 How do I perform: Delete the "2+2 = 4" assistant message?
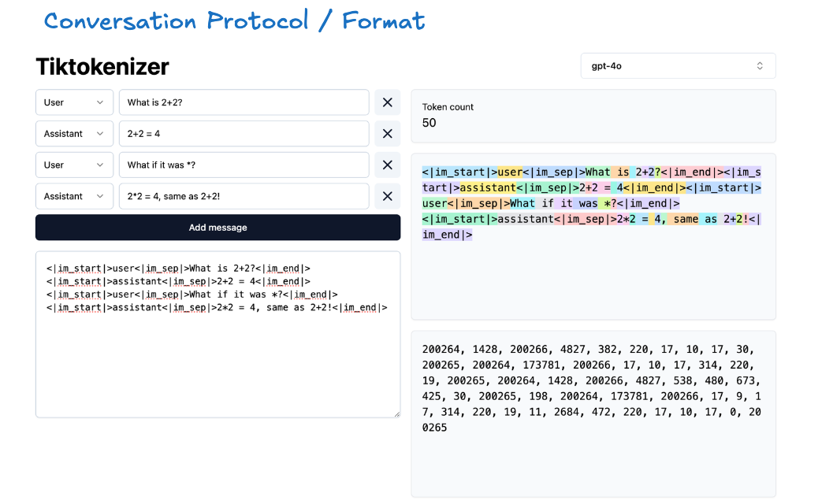coord(387,134)
